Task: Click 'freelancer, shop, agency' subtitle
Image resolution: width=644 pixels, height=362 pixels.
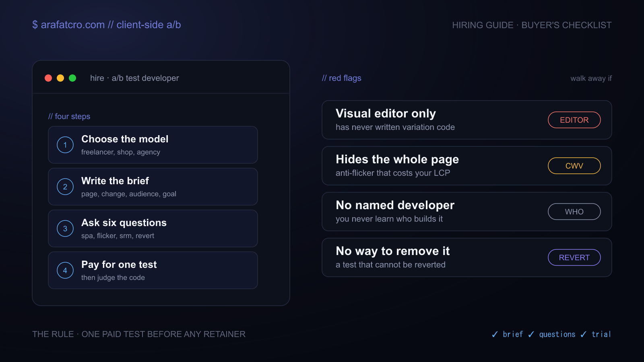Action: pyautogui.click(x=121, y=152)
